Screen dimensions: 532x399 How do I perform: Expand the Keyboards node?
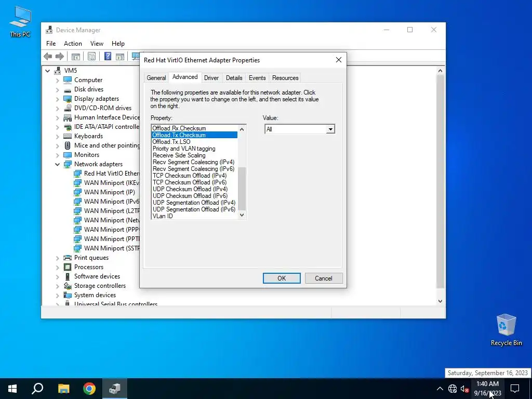(57, 136)
